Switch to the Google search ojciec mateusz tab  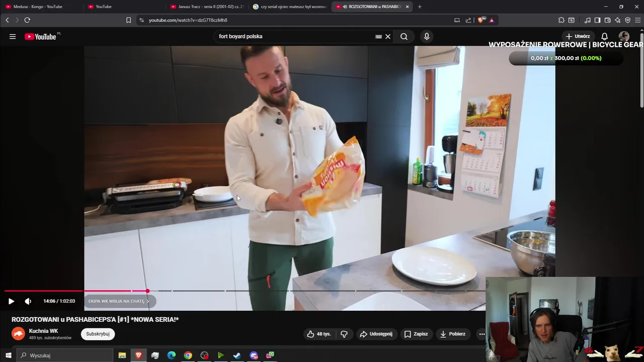pyautogui.click(x=289, y=7)
